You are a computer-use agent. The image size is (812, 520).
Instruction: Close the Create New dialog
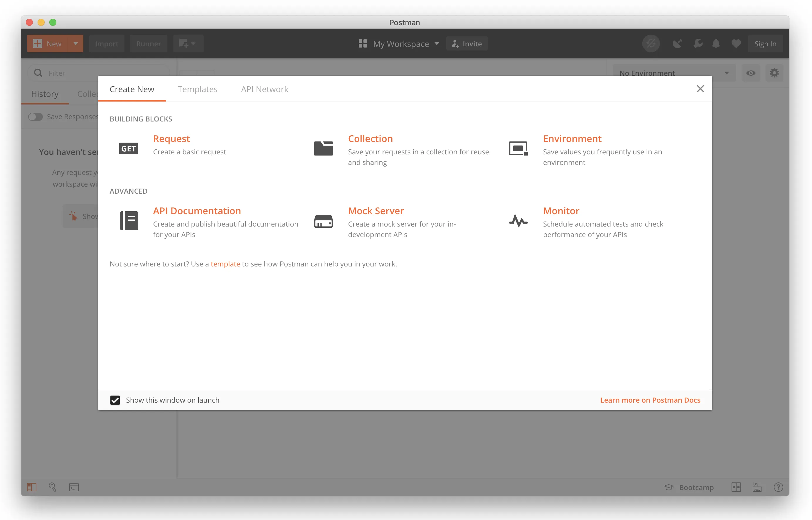click(x=700, y=89)
